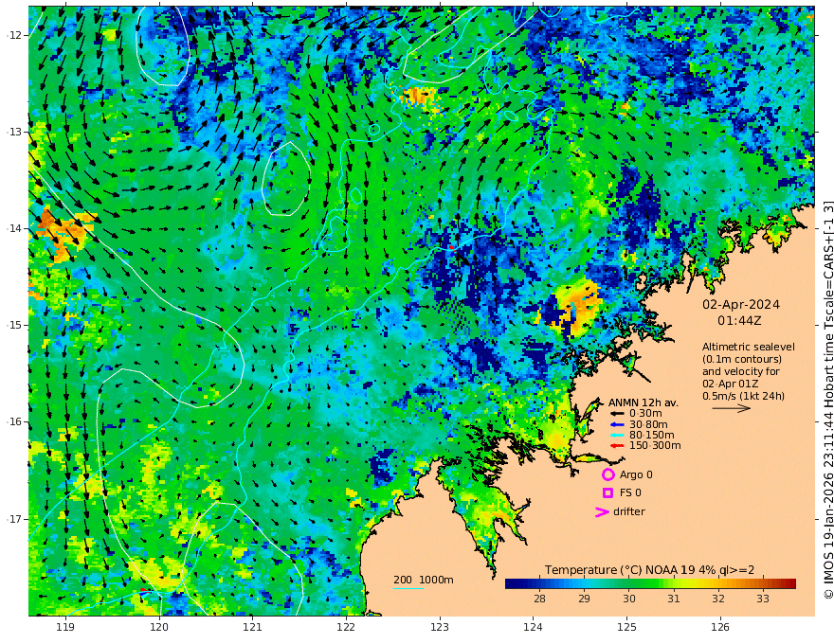
Task: Click the time label 01:44Z
Action: [739, 321]
